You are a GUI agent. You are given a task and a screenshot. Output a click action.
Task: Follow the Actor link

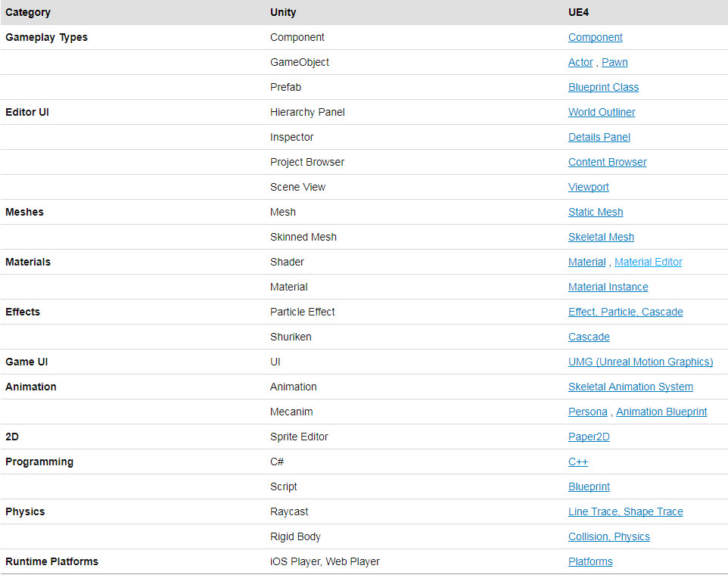pyautogui.click(x=580, y=62)
